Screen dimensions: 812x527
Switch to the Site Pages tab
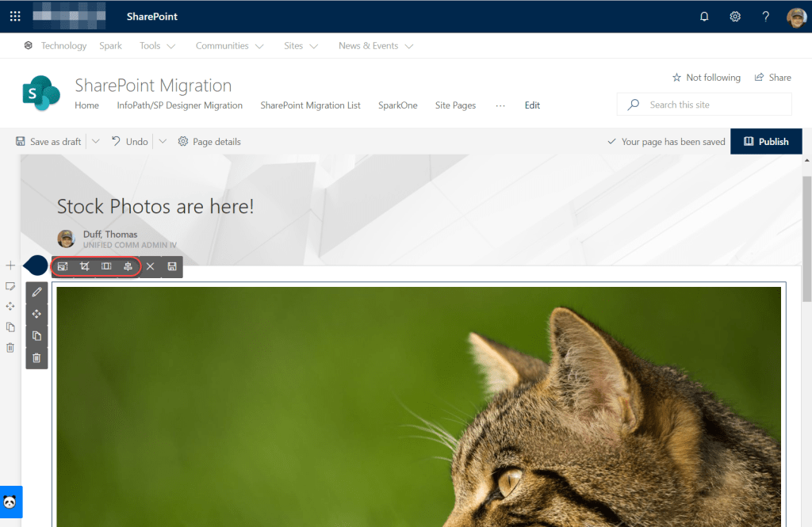pyautogui.click(x=455, y=105)
